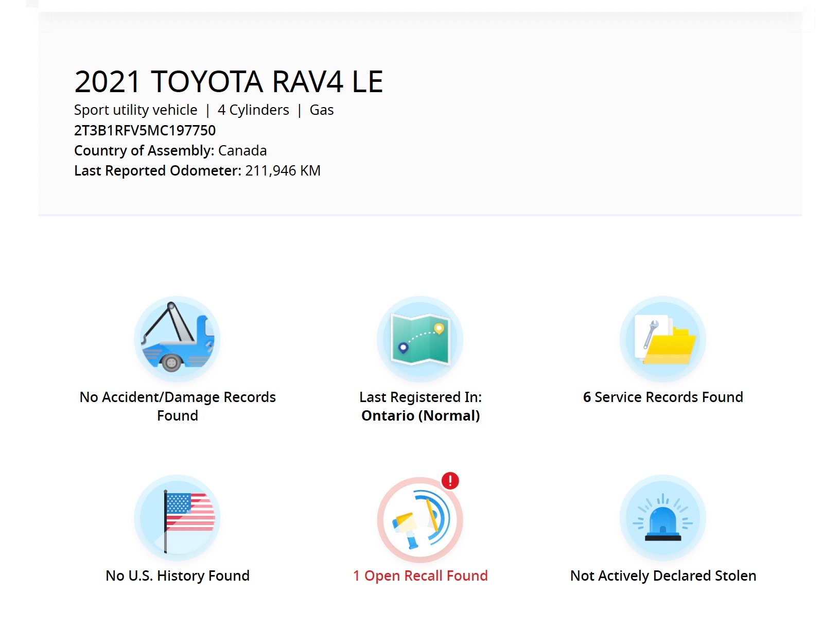Screen dimensions: 840x627
Task: Click the red exclamation alert badge
Action: 450,481
